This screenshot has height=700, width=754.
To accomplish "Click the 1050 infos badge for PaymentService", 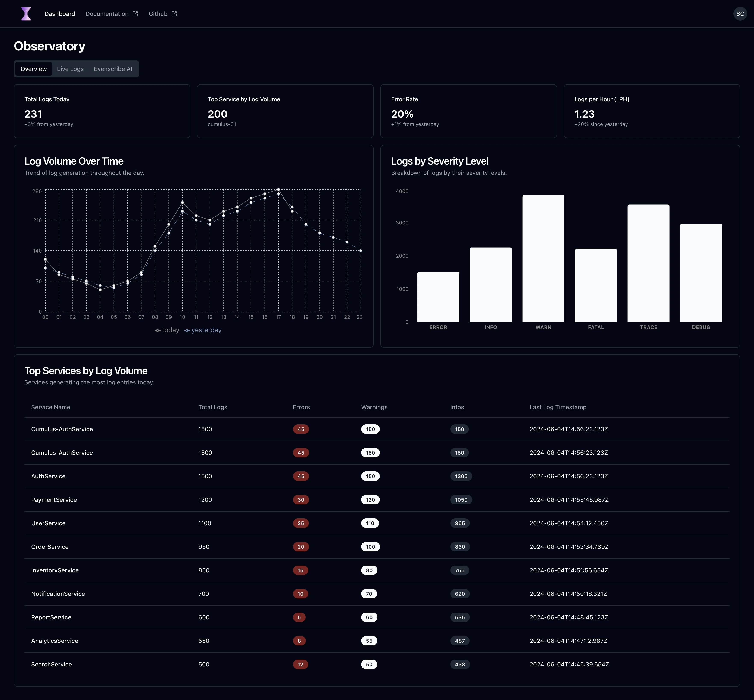I will [x=461, y=500].
